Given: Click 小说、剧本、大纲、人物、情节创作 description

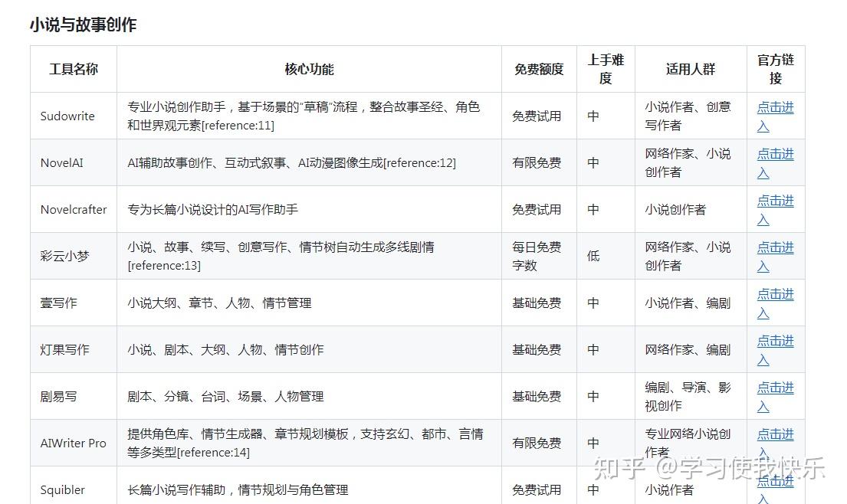Looking at the screenshot, I should [225, 350].
